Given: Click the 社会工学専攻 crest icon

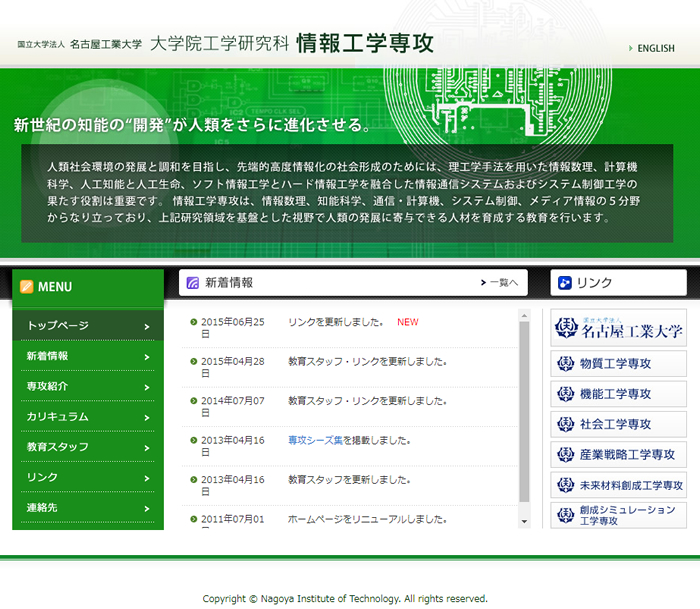Looking at the screenshot, I should click(x=566, y=424).
